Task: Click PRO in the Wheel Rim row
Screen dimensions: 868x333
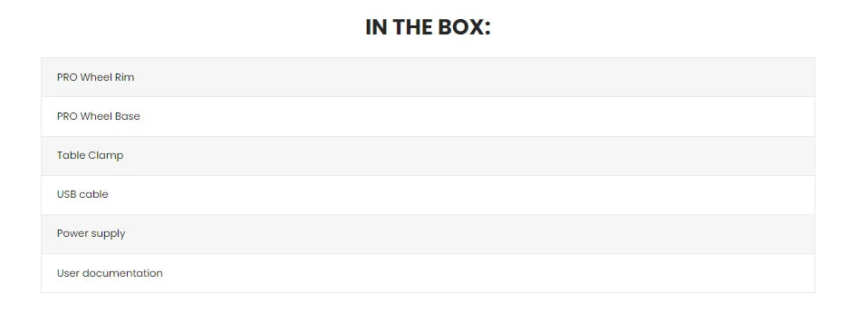Action: pos(67,77)
